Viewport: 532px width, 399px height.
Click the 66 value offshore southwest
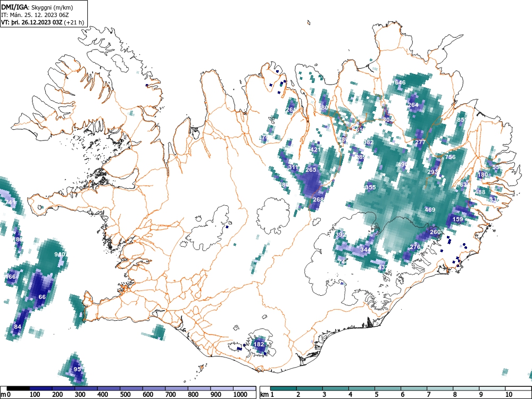click(x=42, y=297)
